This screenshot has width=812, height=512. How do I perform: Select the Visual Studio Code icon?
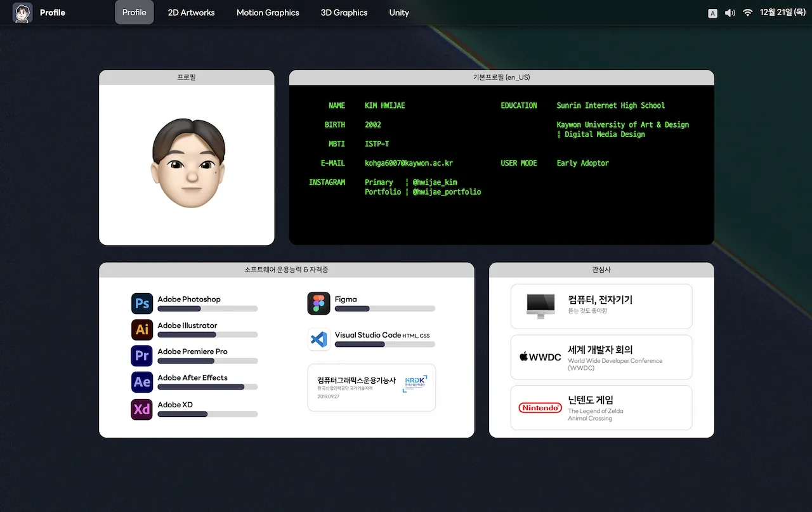[x=318, y=339]
